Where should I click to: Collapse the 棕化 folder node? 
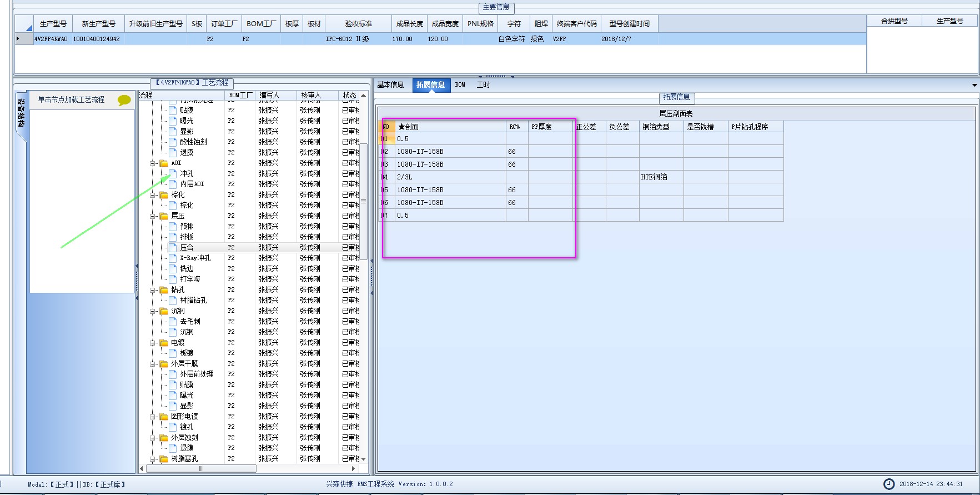point(153,195)
